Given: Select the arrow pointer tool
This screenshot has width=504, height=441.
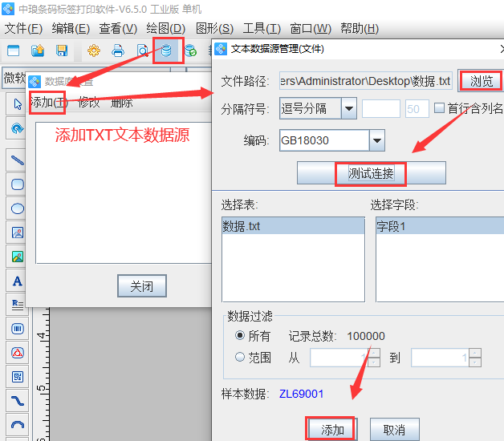Looking at the screenshot, I should pos(18,104).
